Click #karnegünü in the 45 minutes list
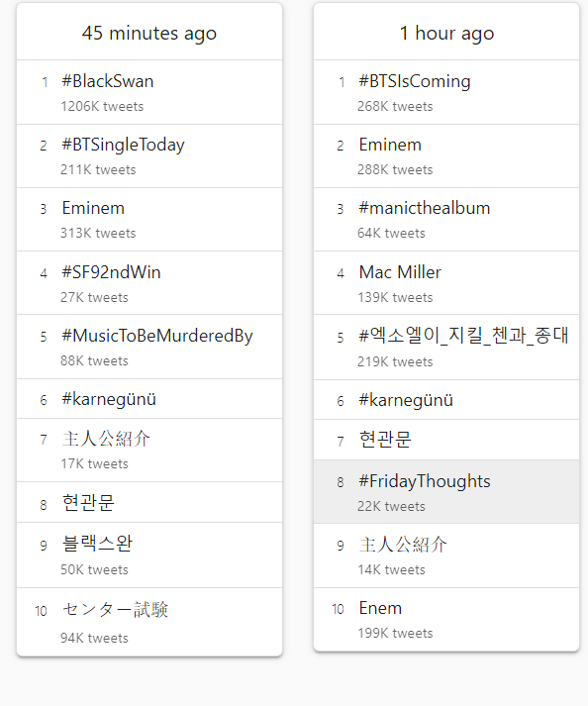Viewport: 588px width, 706px height. click(149, 399)
